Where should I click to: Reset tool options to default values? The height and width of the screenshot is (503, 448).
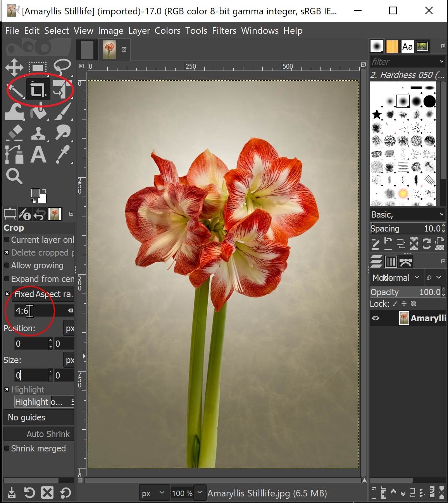[x=65, y=493]
